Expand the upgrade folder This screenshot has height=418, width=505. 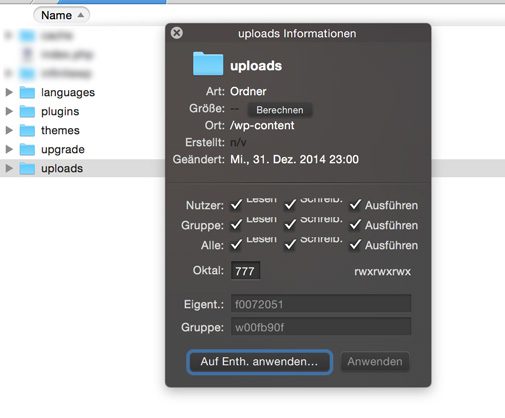[9, 149]
